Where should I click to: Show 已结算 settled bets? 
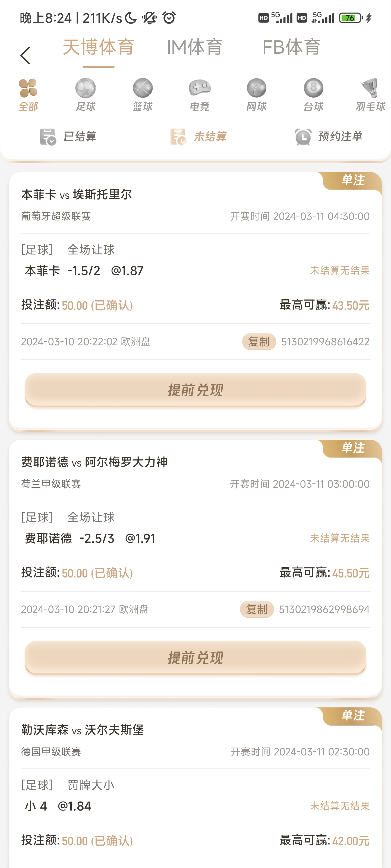pos(68,137)
